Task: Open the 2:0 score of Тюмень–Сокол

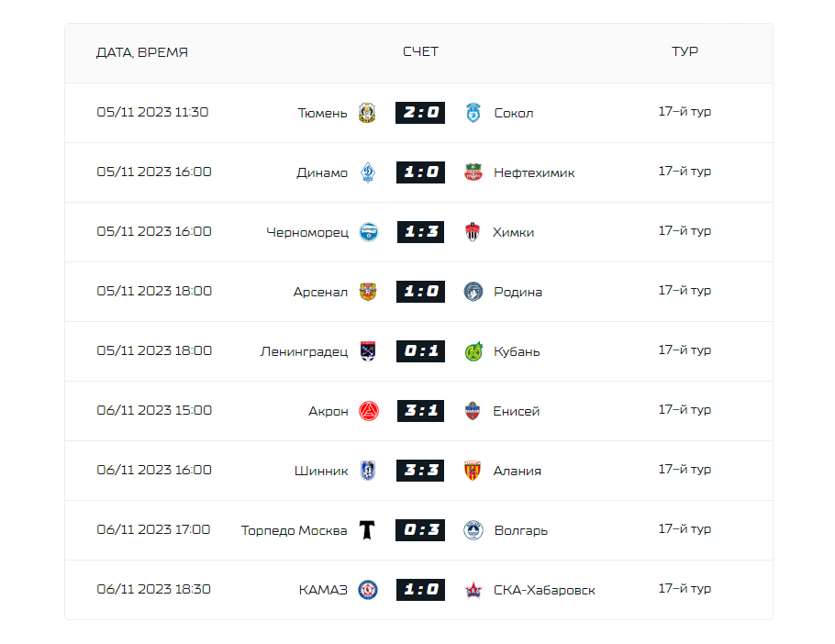Action: pos(420,113)
